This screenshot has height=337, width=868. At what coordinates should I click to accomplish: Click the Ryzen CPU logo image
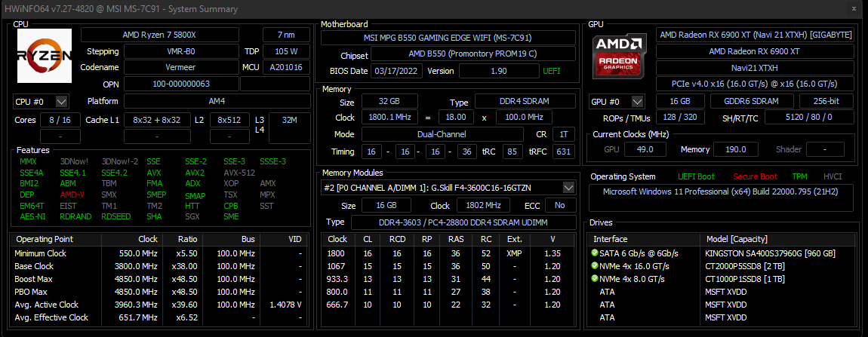pos(45,55)
